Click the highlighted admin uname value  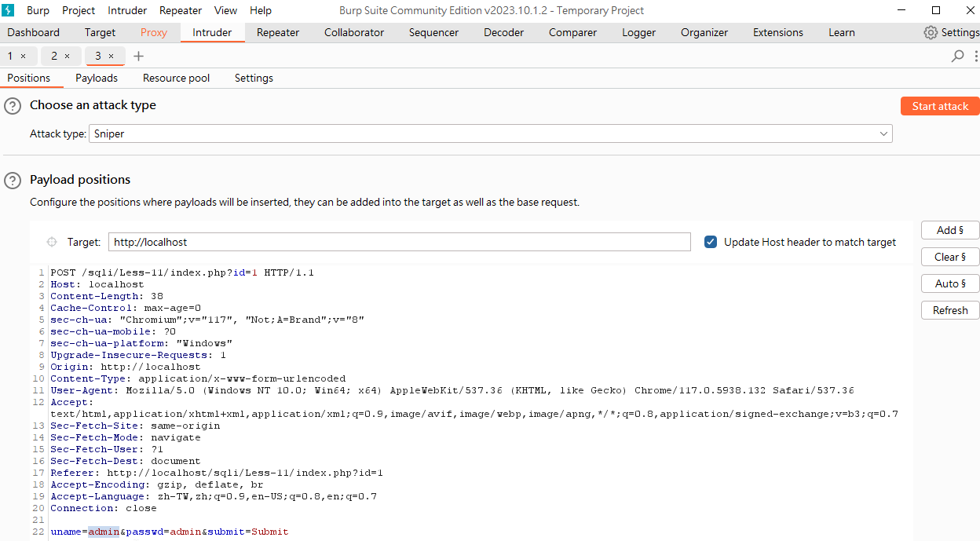point(104,532)
